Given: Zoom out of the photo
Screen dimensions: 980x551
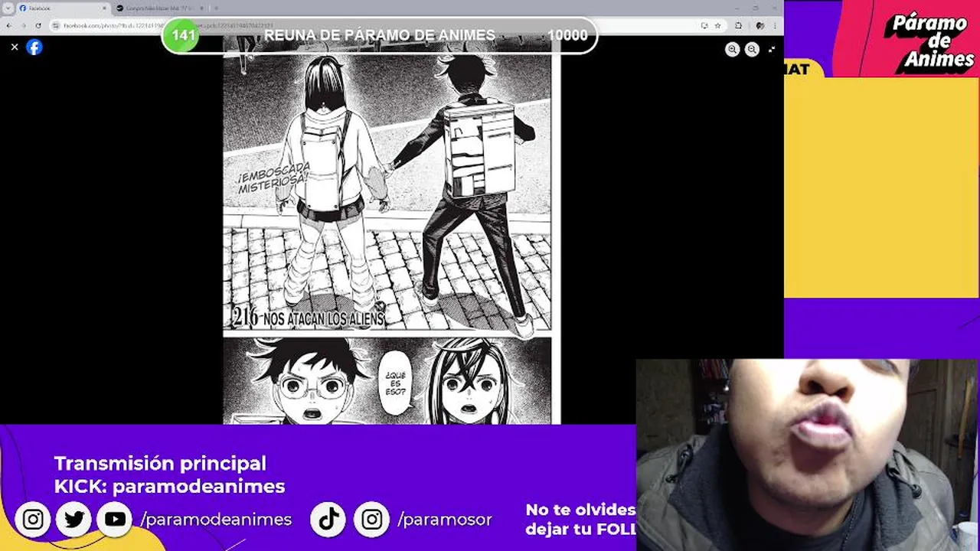Looking at the screenshot, I should [x=752, y=49].
